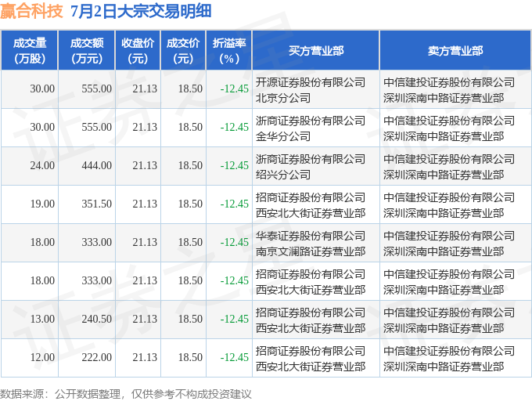532x401 pixels.
Task: Click the 222.00 amount cell
Action: coord(97,357)
